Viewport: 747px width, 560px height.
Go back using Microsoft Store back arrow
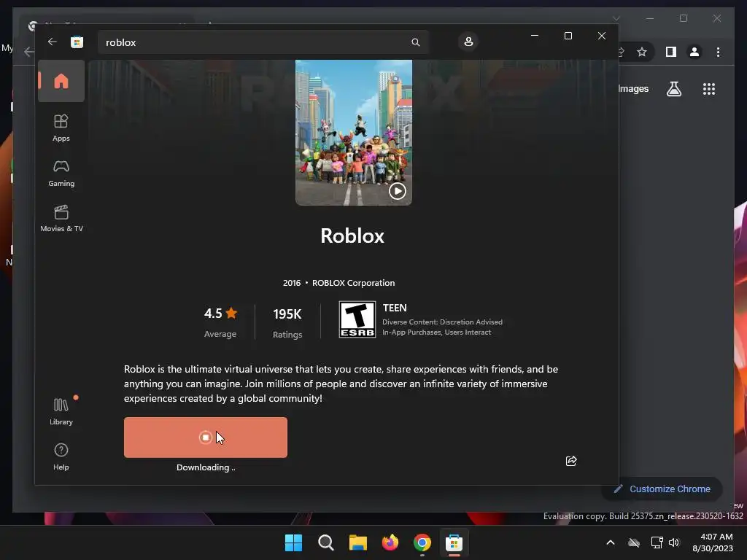(x=52, y=42)
